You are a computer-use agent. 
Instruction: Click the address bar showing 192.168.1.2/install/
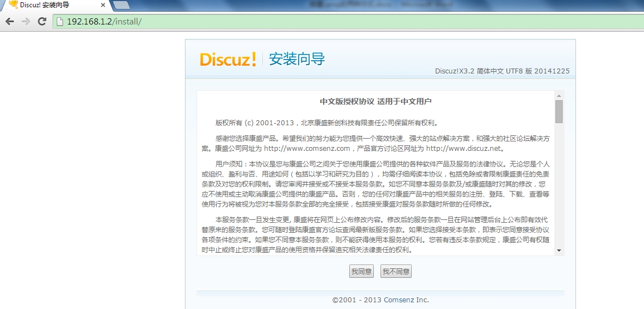coord(348,22)
